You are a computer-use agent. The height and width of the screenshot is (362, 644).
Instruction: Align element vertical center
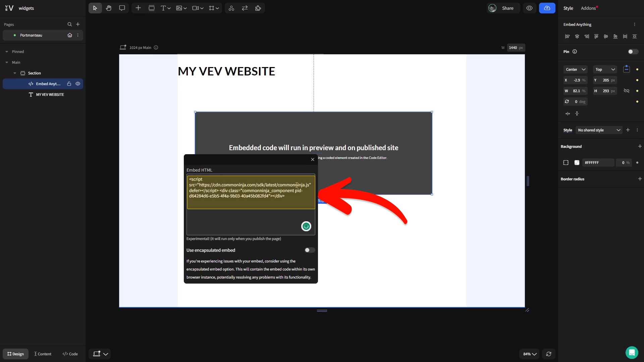(606, 36)
